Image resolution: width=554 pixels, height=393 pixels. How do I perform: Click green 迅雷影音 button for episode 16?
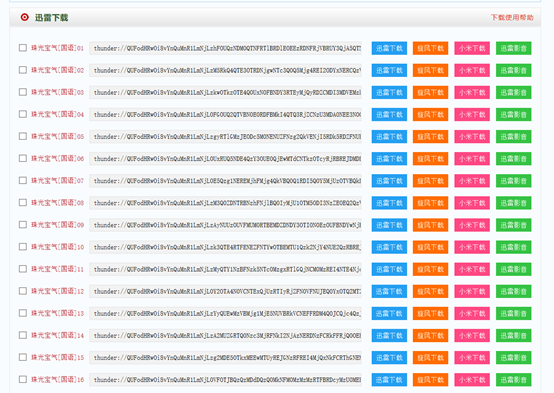point(513,380)
